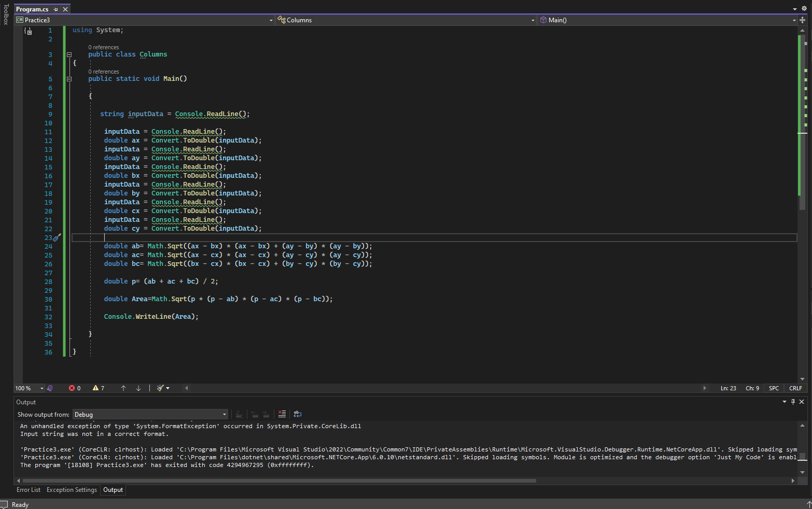Clear all output pane contents

(282, 414)
